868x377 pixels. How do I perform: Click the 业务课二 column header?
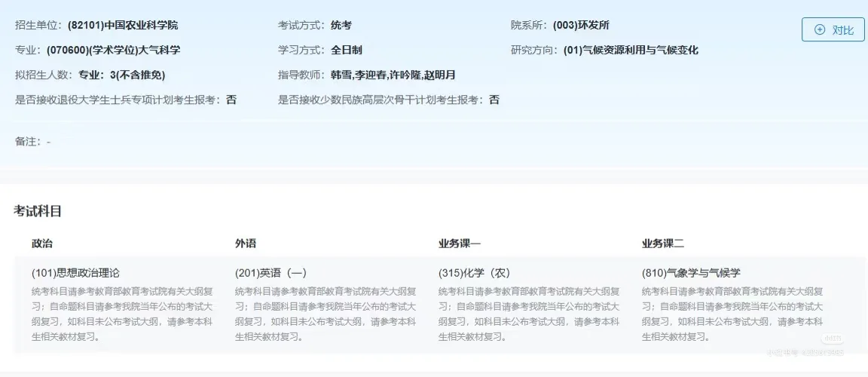point(663,244)
